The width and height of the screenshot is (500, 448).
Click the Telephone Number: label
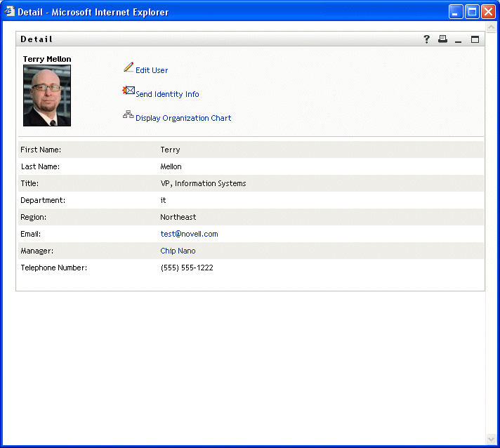pyautogui.click(x=53, y=268)
